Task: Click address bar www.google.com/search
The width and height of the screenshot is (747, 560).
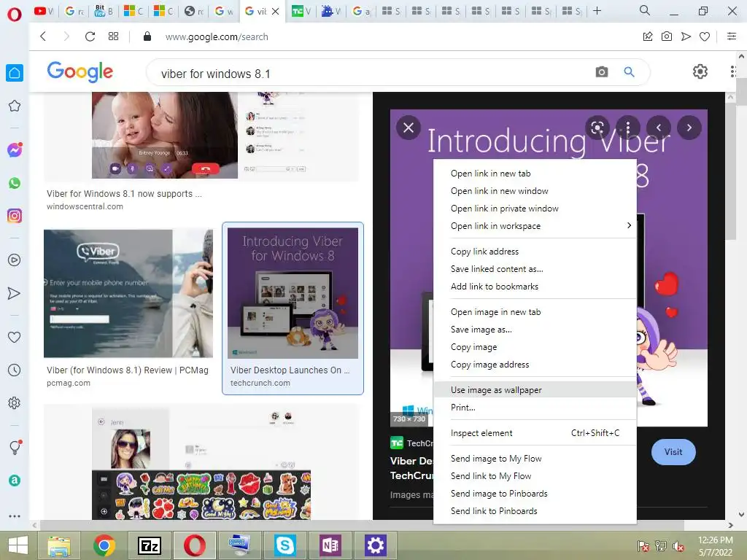Action: (217, 36)
